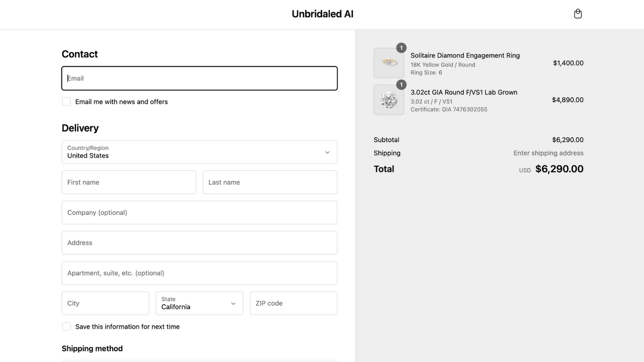644x362 pixels.
Task: Focus the Email input field
Action: pos(199,78)
